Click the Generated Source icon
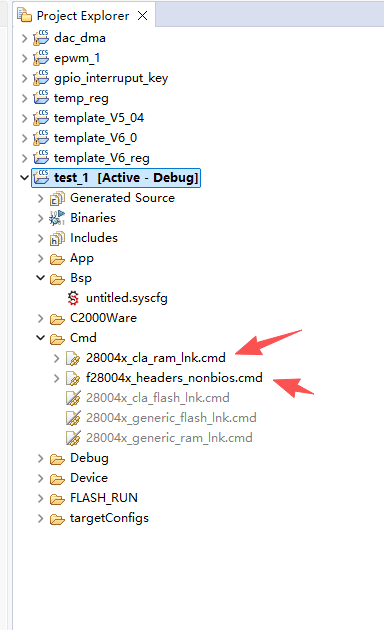Screen dimensions: 384x630 57,198
